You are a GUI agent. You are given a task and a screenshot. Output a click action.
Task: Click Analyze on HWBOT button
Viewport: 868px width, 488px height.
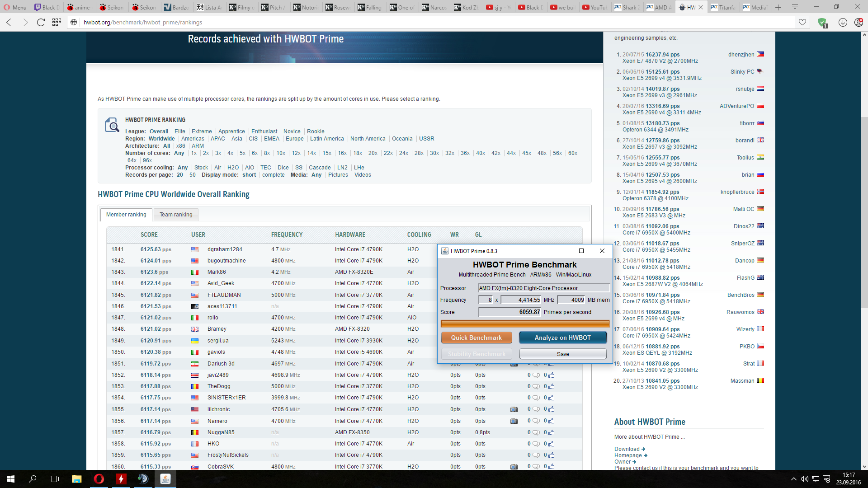(562, 338)
